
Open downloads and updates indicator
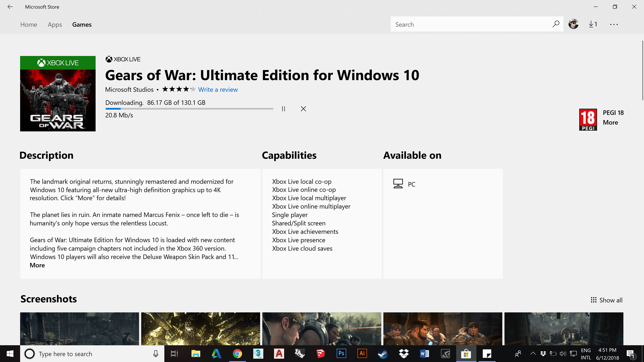(x=593, y=24)
